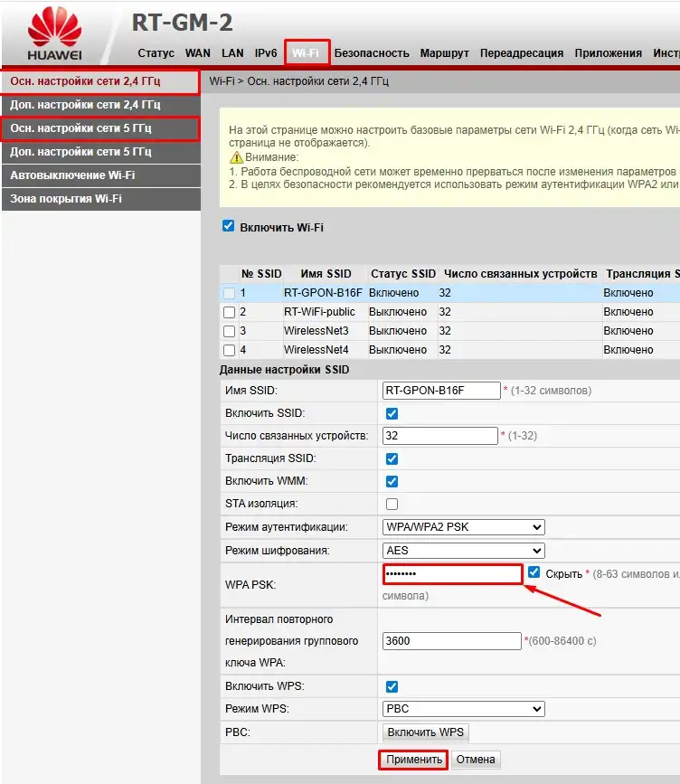Open the Режим аутентификации dropdown
The image size is (680, 784).
464,527
